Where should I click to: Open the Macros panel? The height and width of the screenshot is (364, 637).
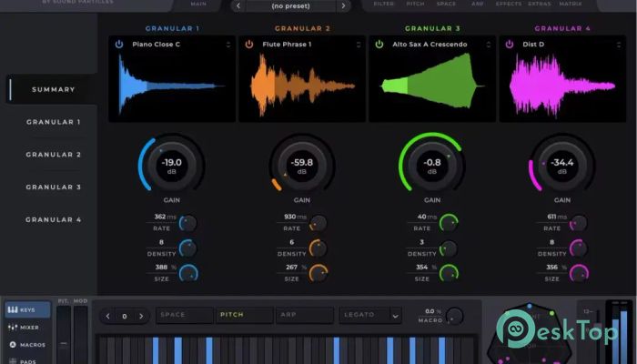27,345
